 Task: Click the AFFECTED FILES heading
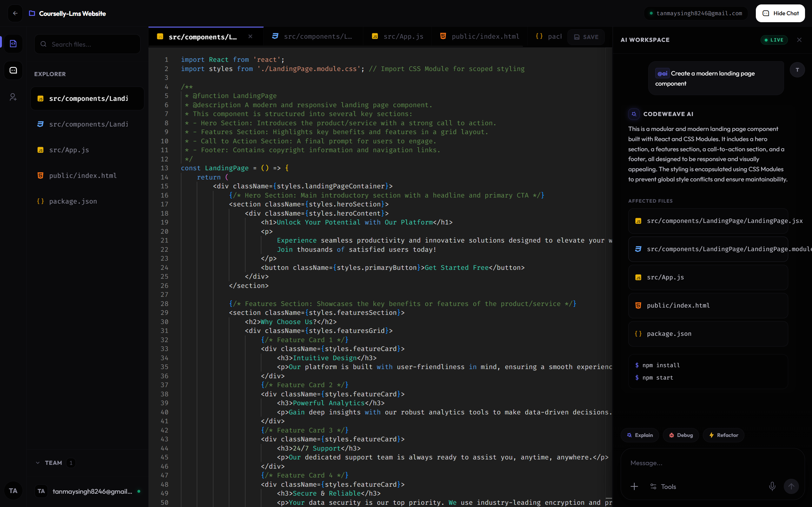(x=650, y=201)
